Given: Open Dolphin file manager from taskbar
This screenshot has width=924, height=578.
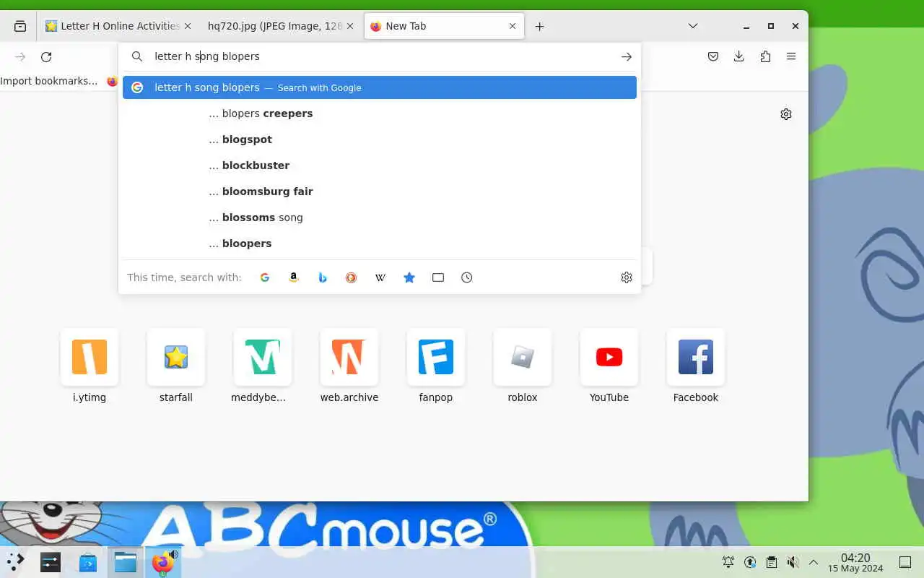Looking at the screenshot, I should [x=126, y=562].
